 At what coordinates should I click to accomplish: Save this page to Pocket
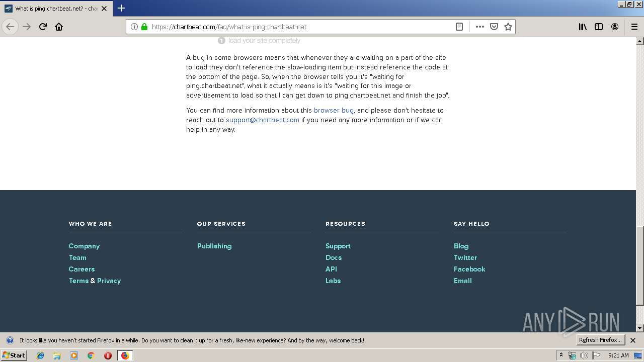pyautogui.click(x=494, y=27)
